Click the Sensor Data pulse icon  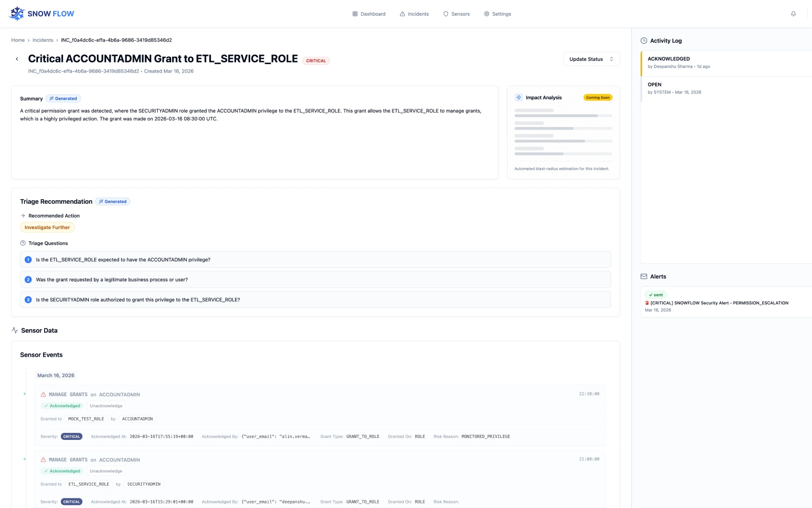15,330
